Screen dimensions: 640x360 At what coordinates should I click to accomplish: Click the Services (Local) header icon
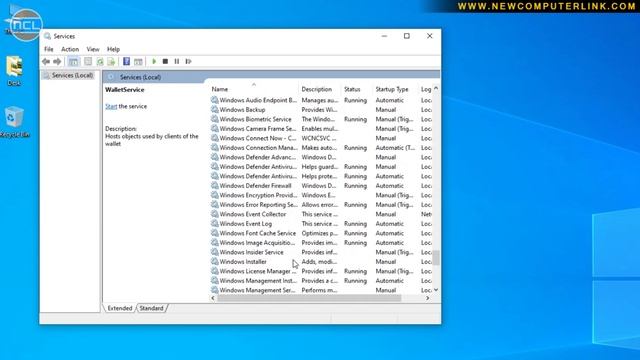111,77
